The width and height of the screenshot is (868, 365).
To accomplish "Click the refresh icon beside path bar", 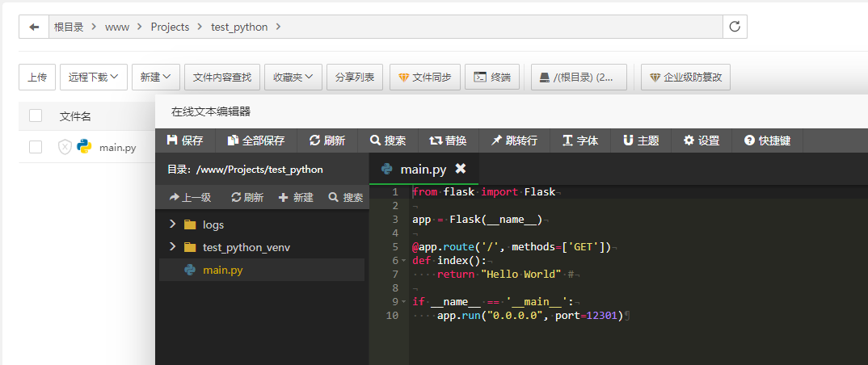I will point(735,27).
